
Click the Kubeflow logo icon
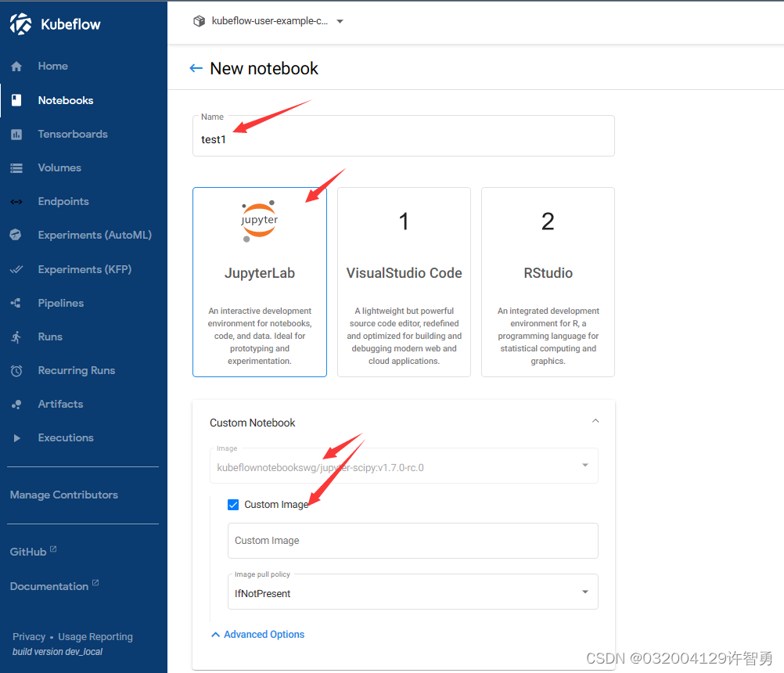(20, 24)
